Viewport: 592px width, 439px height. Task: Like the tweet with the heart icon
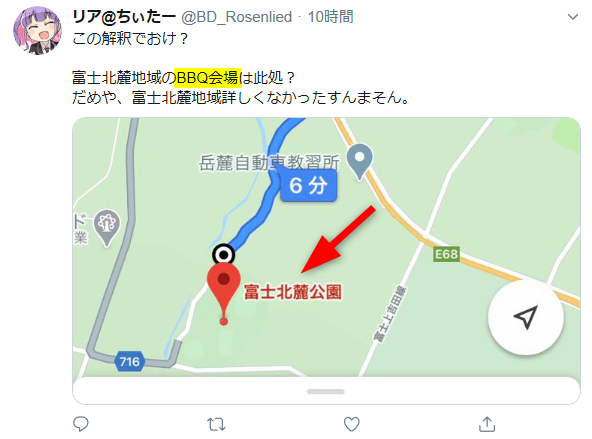click(x=352, y=424)
